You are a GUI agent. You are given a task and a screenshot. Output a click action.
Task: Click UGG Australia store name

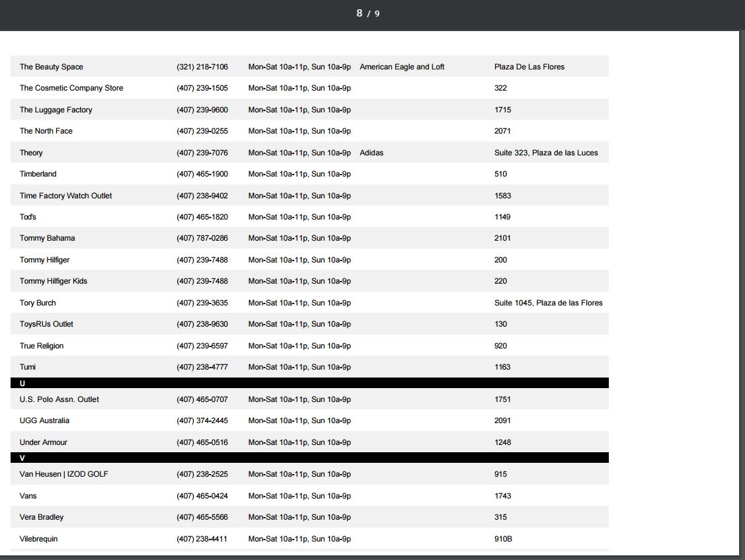click(x=44, y=420)
